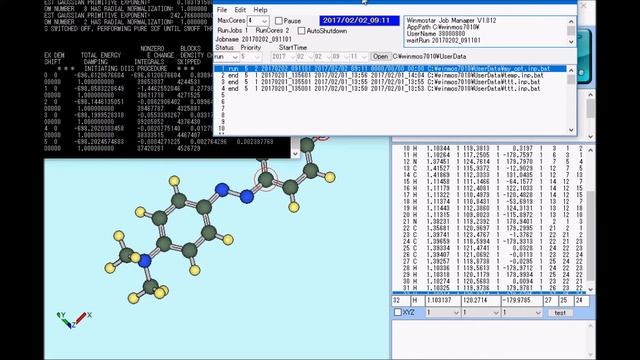Expand the Priority dropdown showing 5
Screen dimensions: 640x360
pos(257,57)
